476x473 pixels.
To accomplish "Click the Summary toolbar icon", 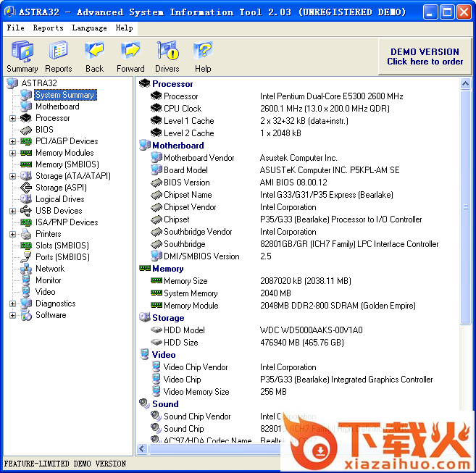I will click(x=22, y=51).
